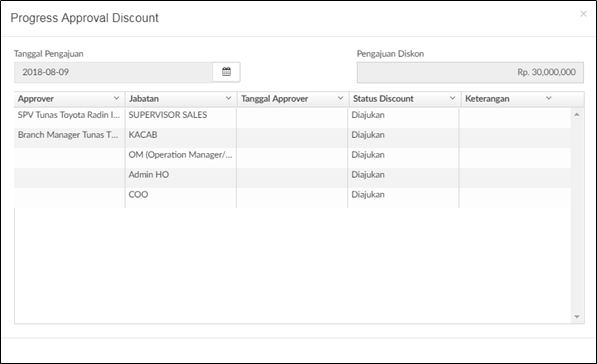The width and height of the screenshot is (597, 364).
Task: Select the Tanggal Pengajuan date field
Action: 113,72
